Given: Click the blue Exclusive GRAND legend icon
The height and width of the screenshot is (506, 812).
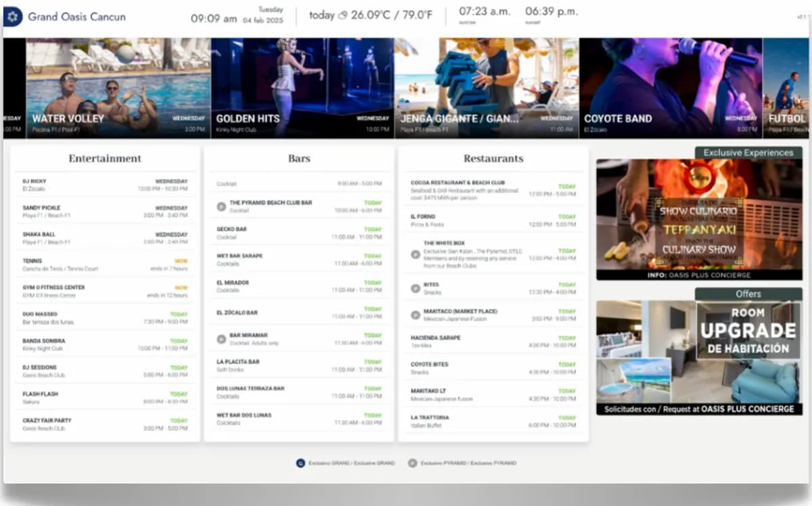Looking at the screenshot, I should [x=300, y=463].
